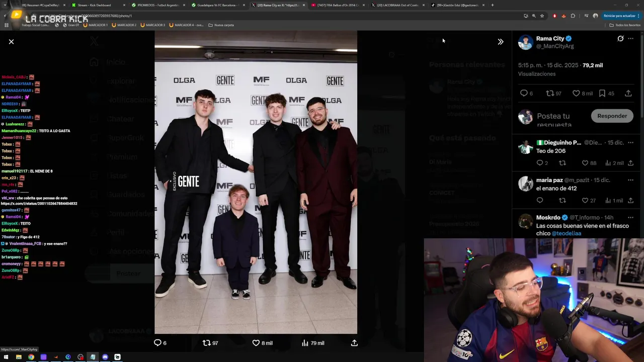Image resolution: width=644 pixels, height=362 pixels.
Task: Click the Responder button
Action: 612,116
